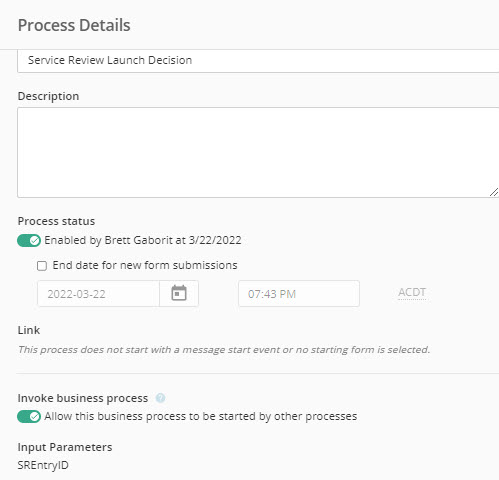Click the Description resize handle
The image size is (499, 480).
[494, 192]
